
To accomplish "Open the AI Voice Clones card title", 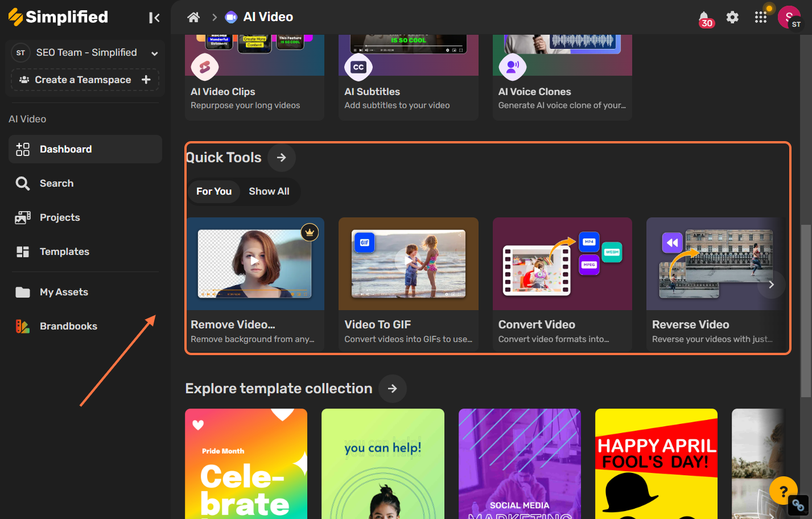I will [535, 92].
